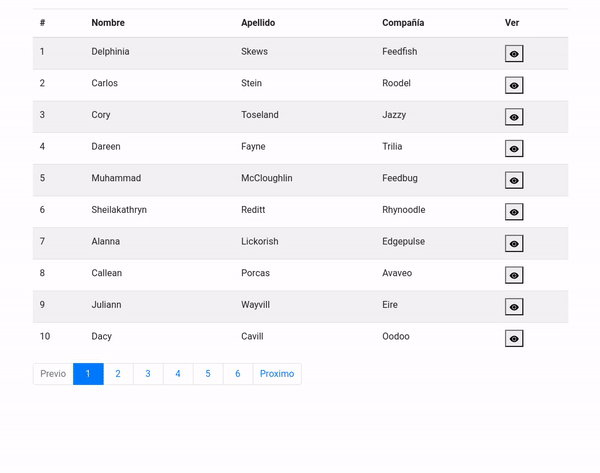View Muhammad McCloughlin via eye icon
Image resolution: width=600 pixels, height=473 pixels.
pos(514,180)
